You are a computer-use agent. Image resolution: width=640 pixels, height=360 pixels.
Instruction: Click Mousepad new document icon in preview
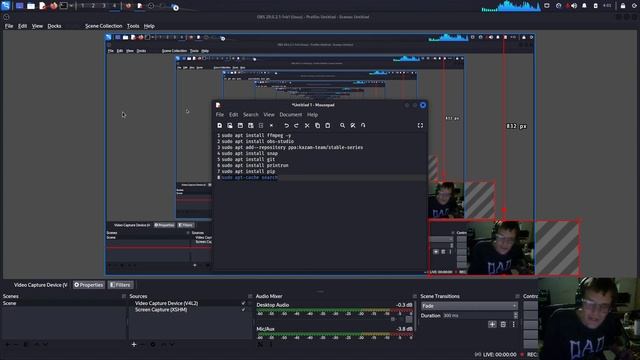point(220,126)
